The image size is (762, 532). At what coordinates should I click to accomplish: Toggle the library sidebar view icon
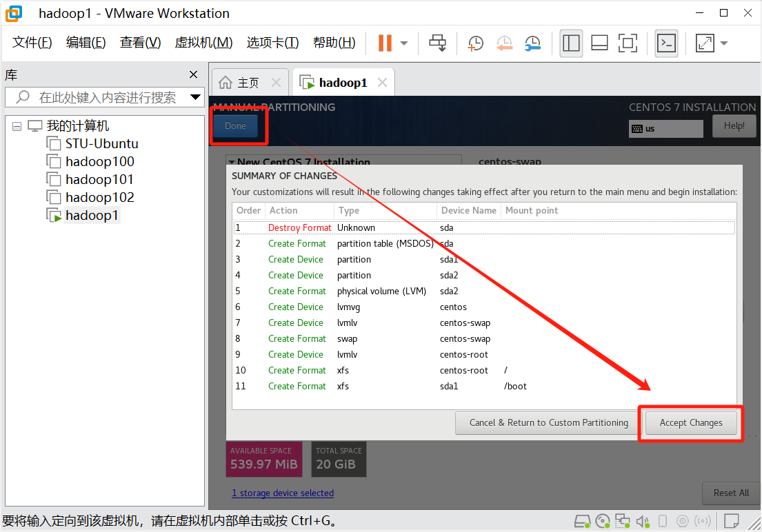571,43
